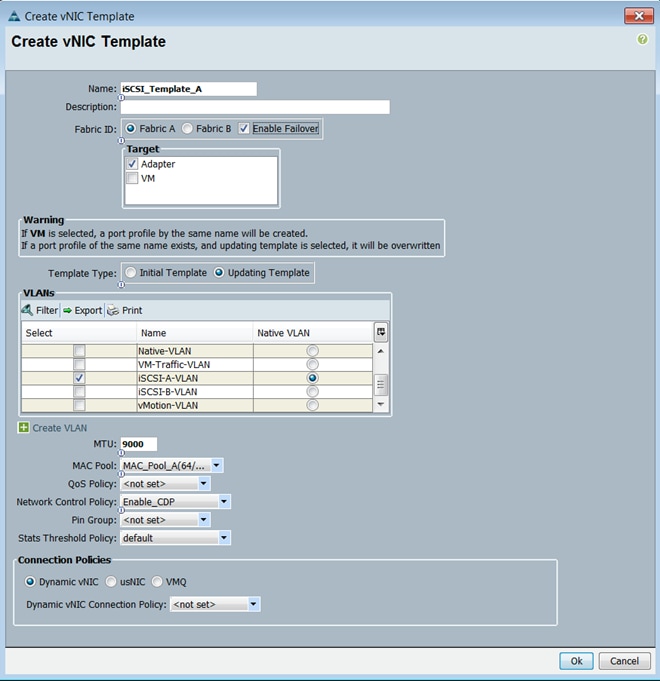The width and height of the screenshot is (660, 681).
Task: Click VLAN list scroll up arrow
Action: [x=380, y=351]
